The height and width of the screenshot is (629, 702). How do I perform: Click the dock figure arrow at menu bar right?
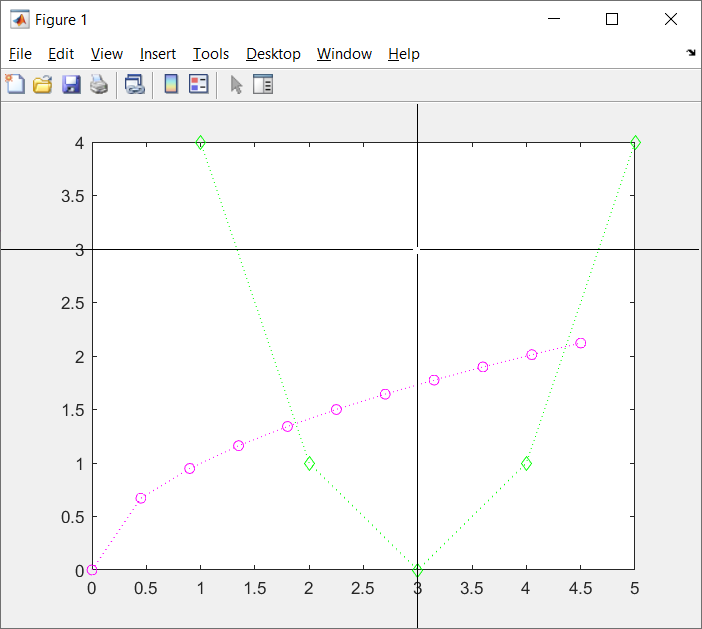tap(691, 53)
